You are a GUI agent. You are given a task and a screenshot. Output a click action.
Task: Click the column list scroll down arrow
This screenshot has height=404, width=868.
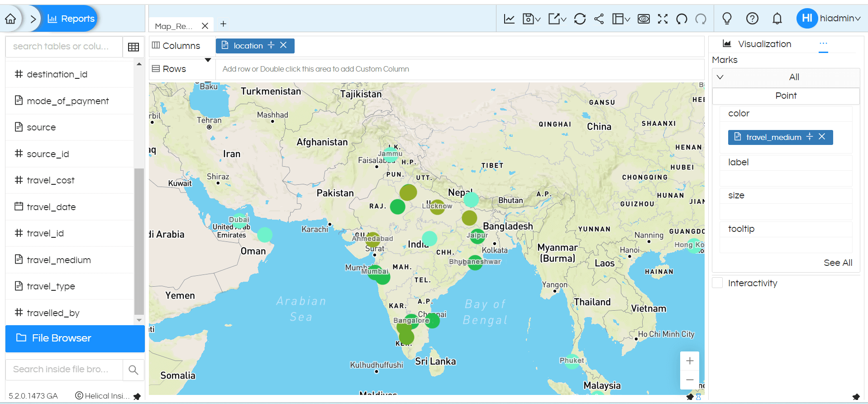pos(139,320)
